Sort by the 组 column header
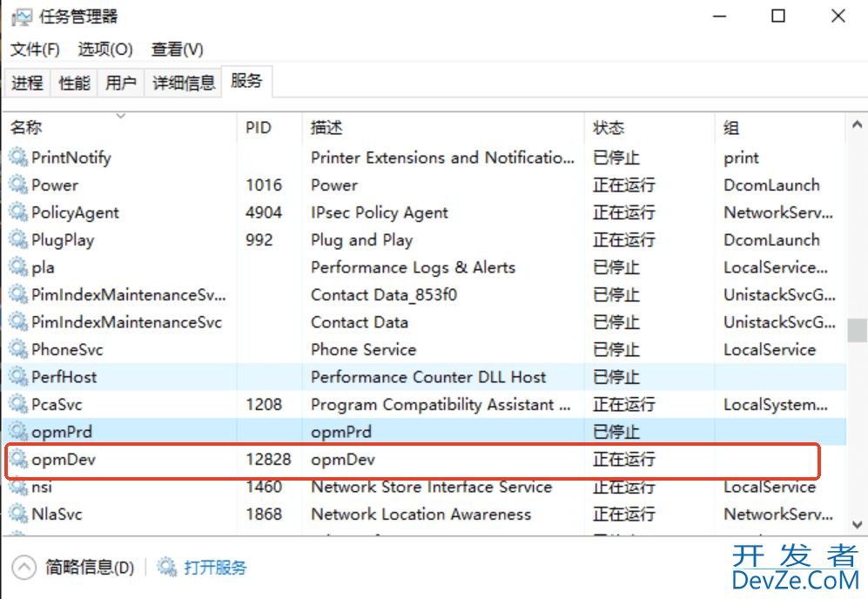 pos(780,127)
